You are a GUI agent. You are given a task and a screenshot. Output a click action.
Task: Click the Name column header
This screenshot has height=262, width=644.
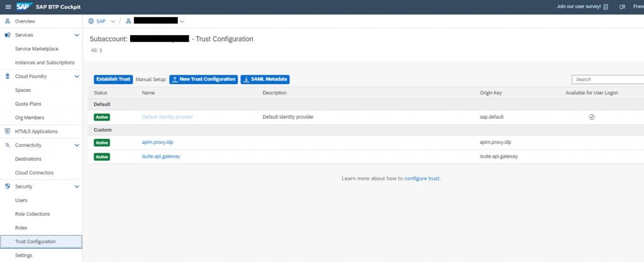[148, 93]
